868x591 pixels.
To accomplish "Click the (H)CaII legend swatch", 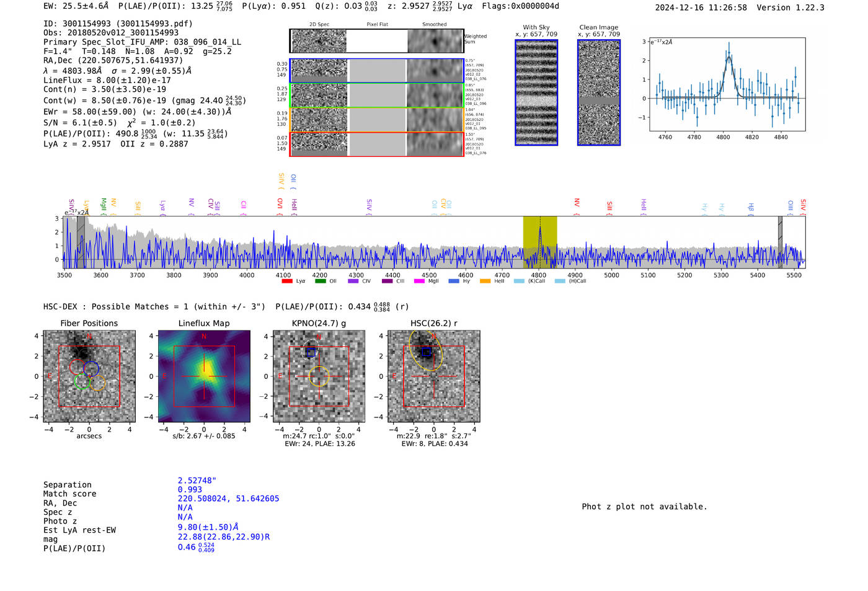I will tap(560, 281).
